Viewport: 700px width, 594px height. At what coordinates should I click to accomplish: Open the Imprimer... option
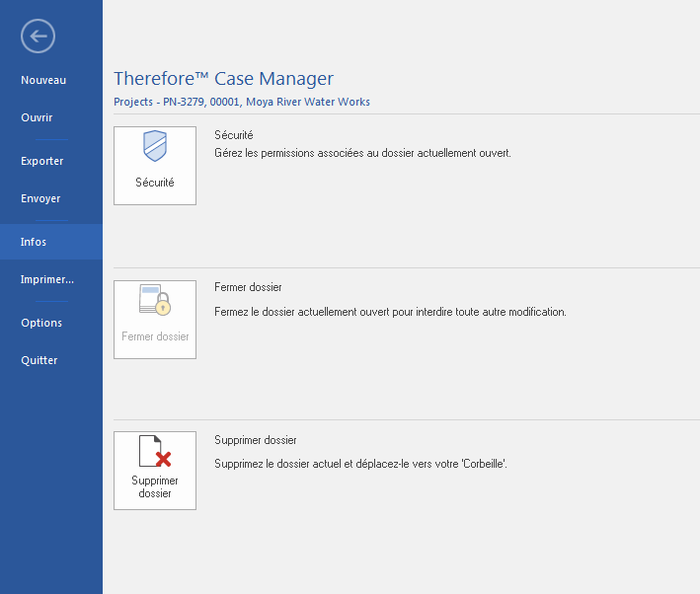[x=46, y=280]
